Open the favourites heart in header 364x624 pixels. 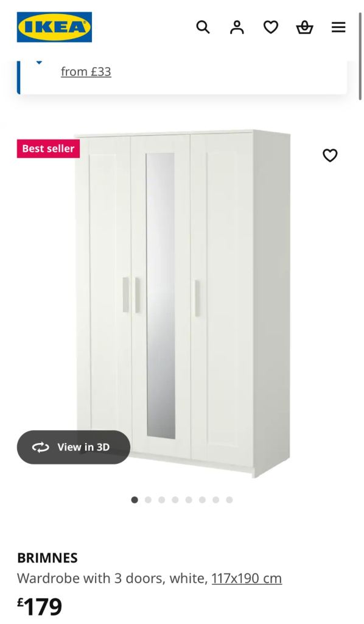(x=271, y=27)
